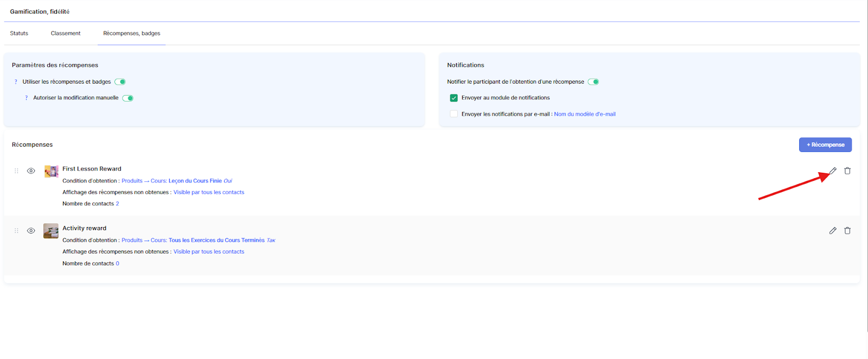Click pencil icon for Activity reward
Viewport: 868px width, 359px height.
pyautogui.click(x=833, y=231)
